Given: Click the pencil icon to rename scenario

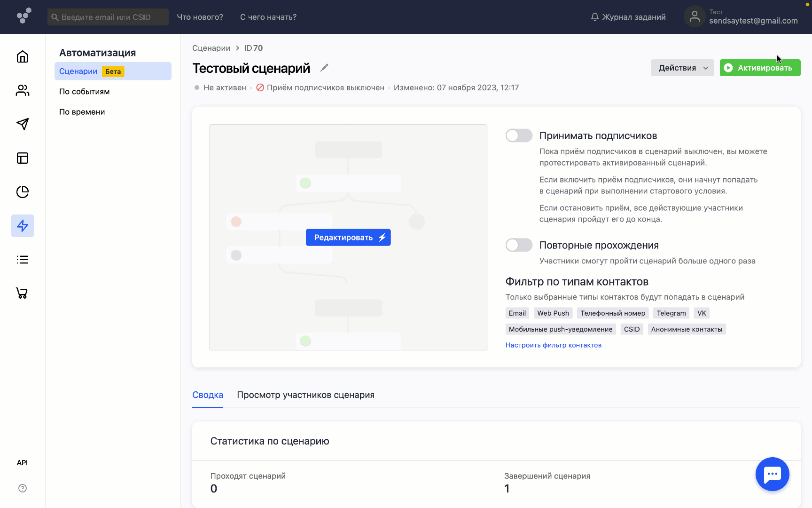Looking at the screenshot, I should [x=324, y=68].
